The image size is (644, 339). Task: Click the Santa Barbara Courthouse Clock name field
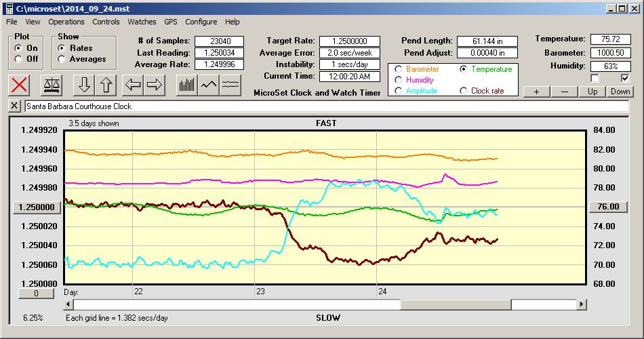pyautogui.click(x=327, y=106)
